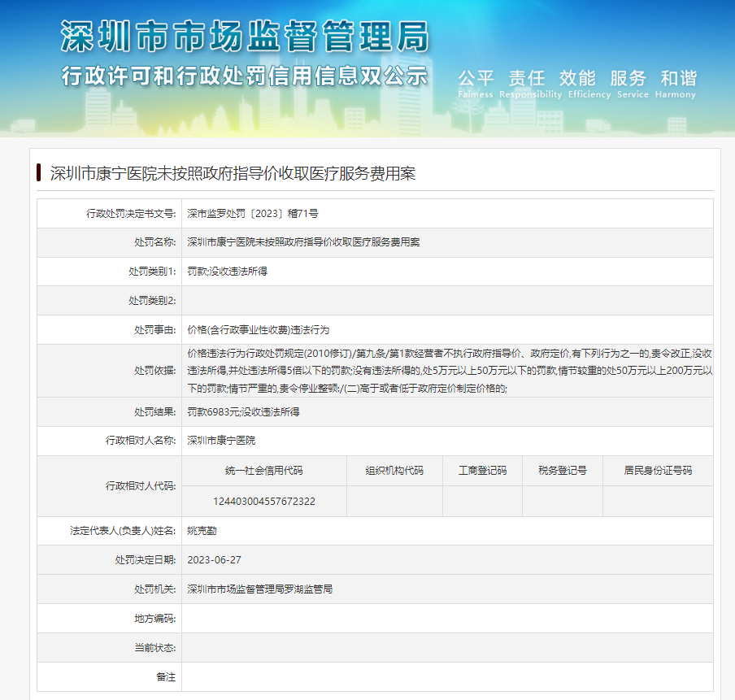The width and height of the screenshot is (735, 700).
Task: Click the label 处罚依据
Action: (x=155, y=371)
